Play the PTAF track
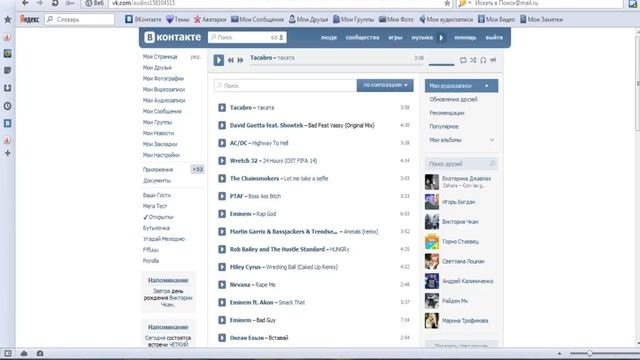This screenshot has width=640, height=360. (x=222, y=196)
